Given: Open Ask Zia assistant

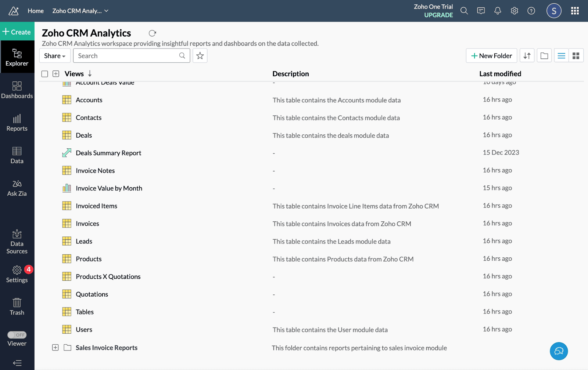Looking at the screenshot, I should coord(17,188).
